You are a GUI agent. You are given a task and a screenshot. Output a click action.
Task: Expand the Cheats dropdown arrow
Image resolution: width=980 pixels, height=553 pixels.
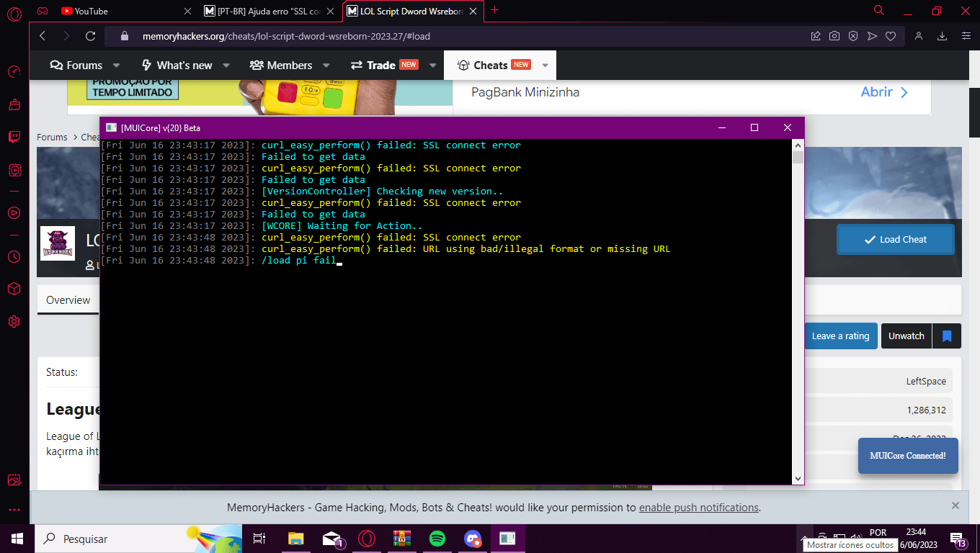[x=545, y=65]
